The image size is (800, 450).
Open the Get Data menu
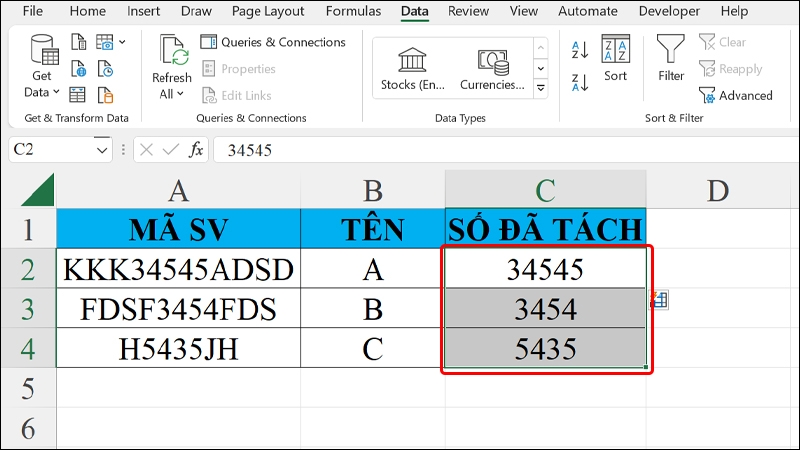coord(41,66)
